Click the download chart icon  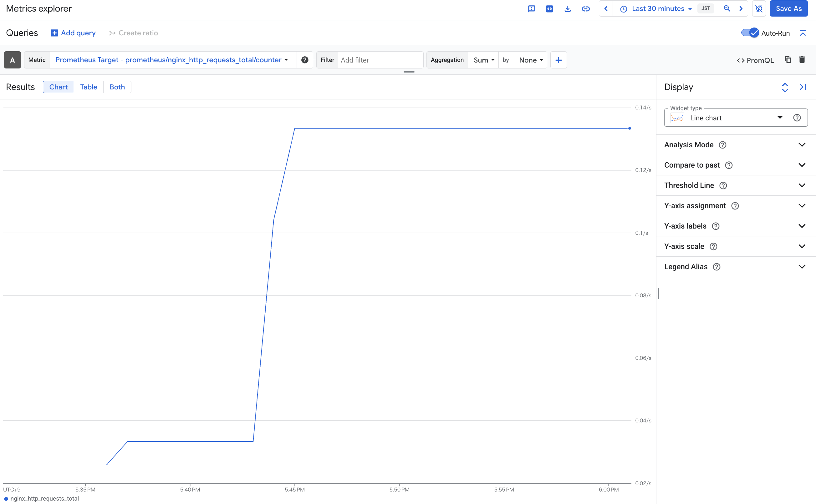(x=568, y=9)
